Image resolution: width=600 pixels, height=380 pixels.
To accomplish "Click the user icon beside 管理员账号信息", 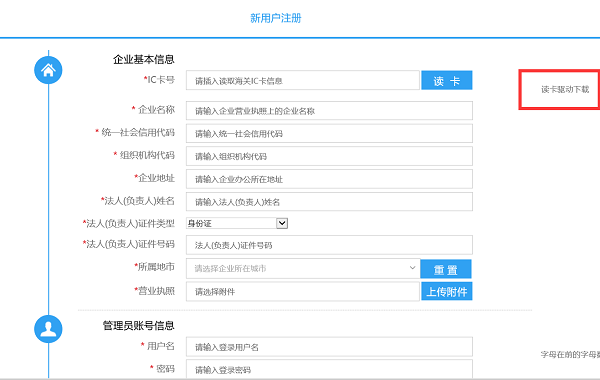I will click(x=48, y=329).
